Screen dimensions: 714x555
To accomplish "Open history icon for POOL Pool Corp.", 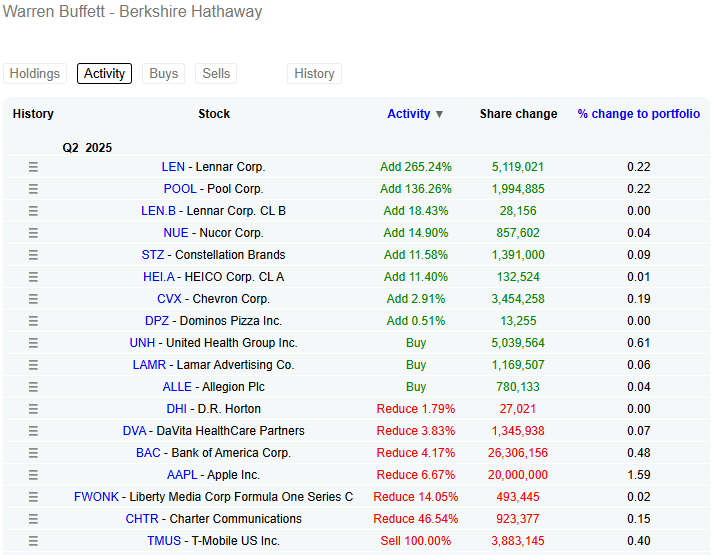I will click(x=33, y=189).
